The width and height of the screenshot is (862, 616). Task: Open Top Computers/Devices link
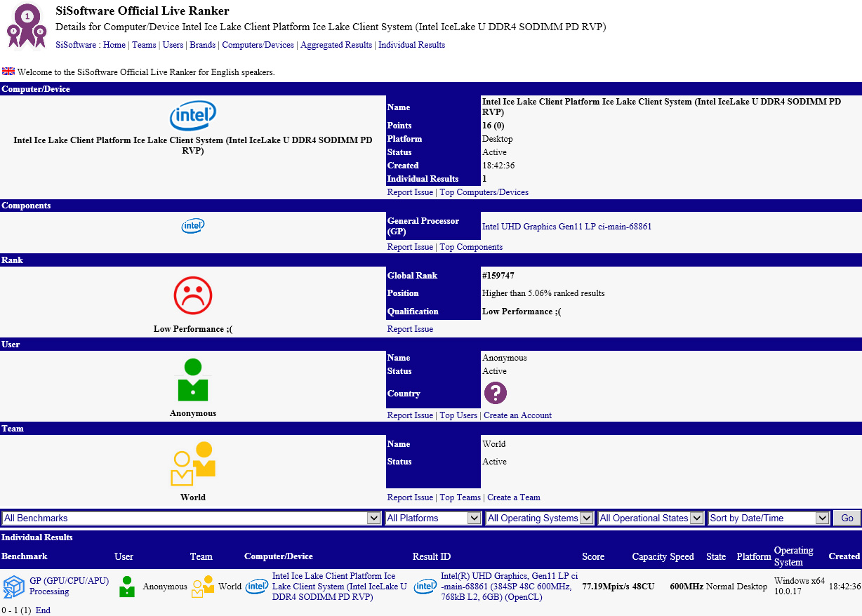[x=484, y=192]
